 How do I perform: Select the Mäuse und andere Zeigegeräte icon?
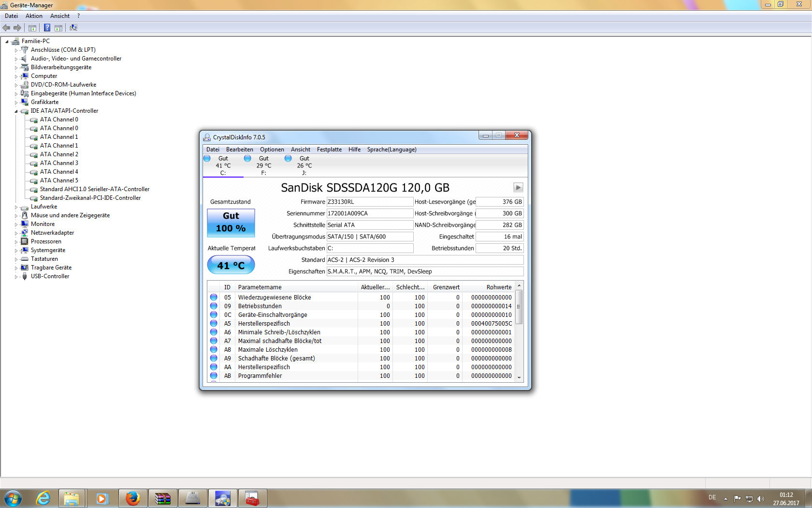[x=25, y=215]
